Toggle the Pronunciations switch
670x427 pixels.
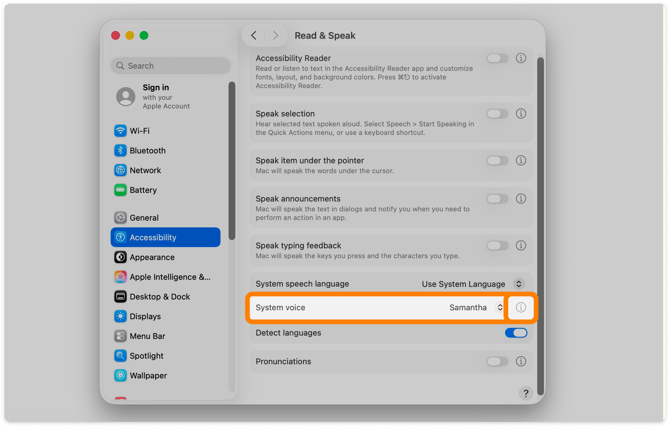pyautogui.click(x=497, y=361)
